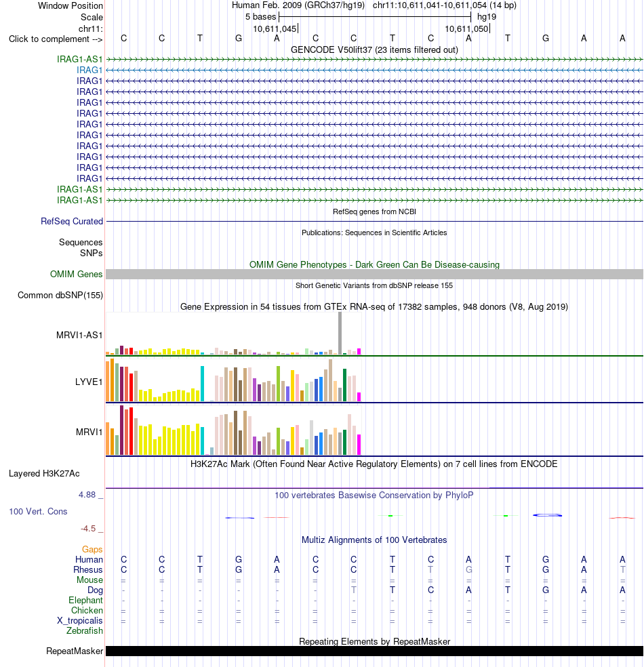Viewport: 644px width, 667px height.
Task: Click the magenta last bar in MRVI1 chart
Action: [359, 445]
